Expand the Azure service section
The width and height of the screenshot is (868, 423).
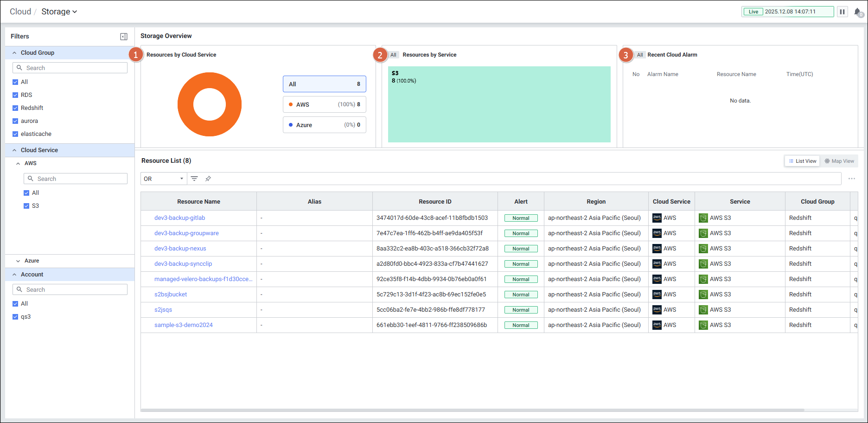18,261
